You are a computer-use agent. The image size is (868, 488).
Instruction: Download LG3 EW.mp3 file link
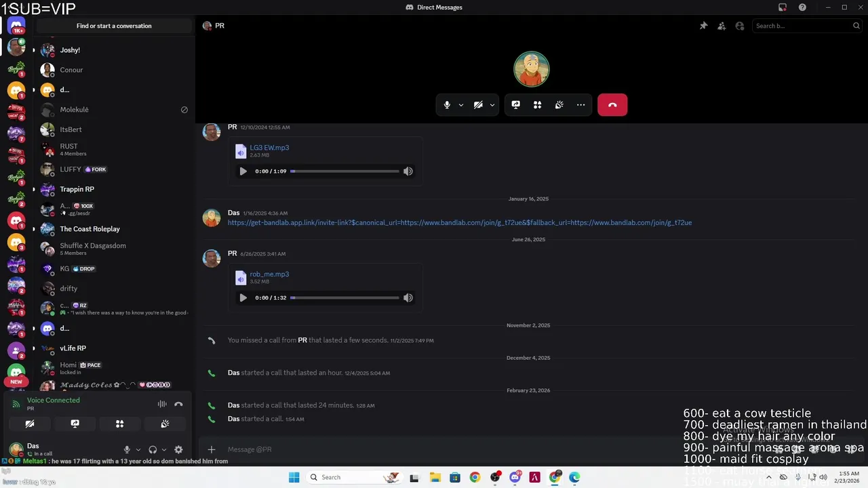(x=269, y=148)
